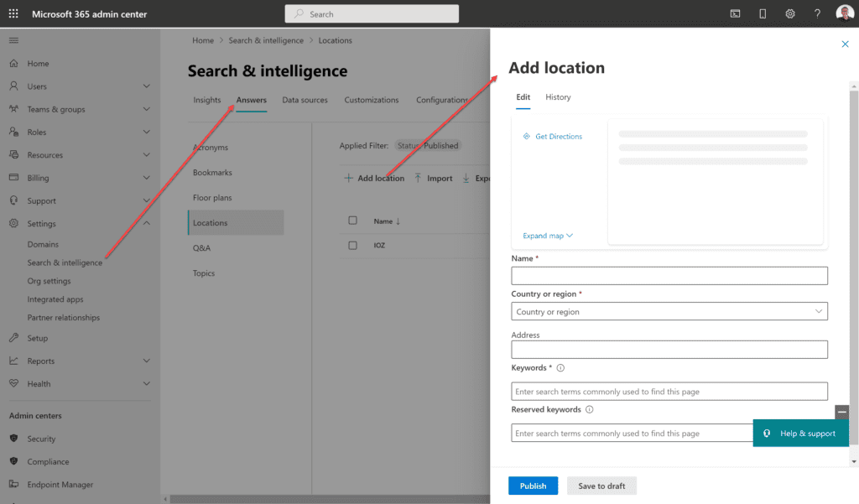
Task: Open the Customizations tab
Action: point(372,100)
